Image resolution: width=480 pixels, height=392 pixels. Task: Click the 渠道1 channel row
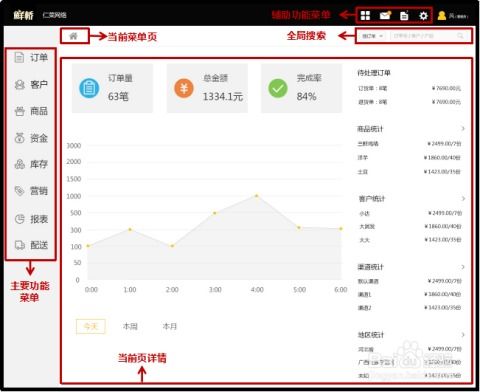409,294
